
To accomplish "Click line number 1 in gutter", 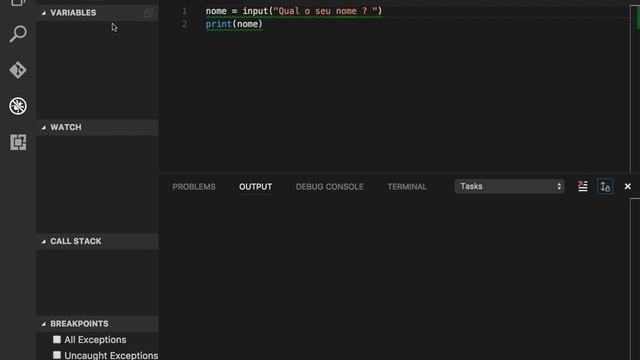I will click(184, 11).
